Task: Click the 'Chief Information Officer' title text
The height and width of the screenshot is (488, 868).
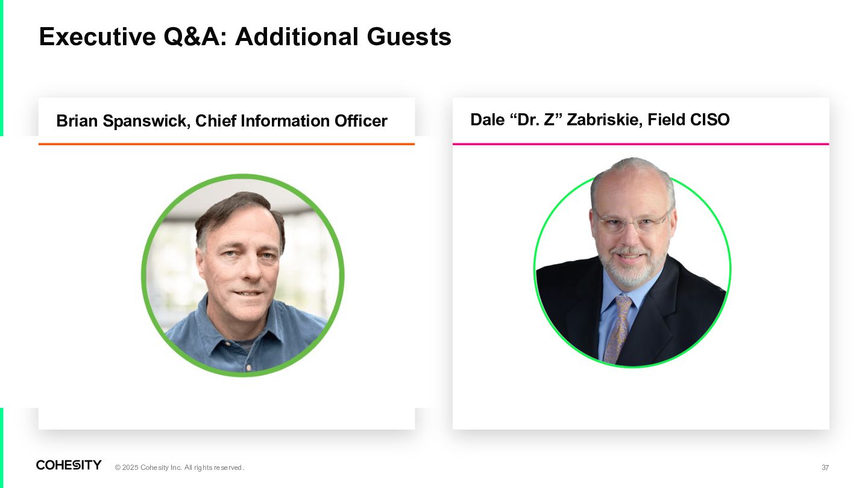Action: pyautogui.click(x=291, y=121)
